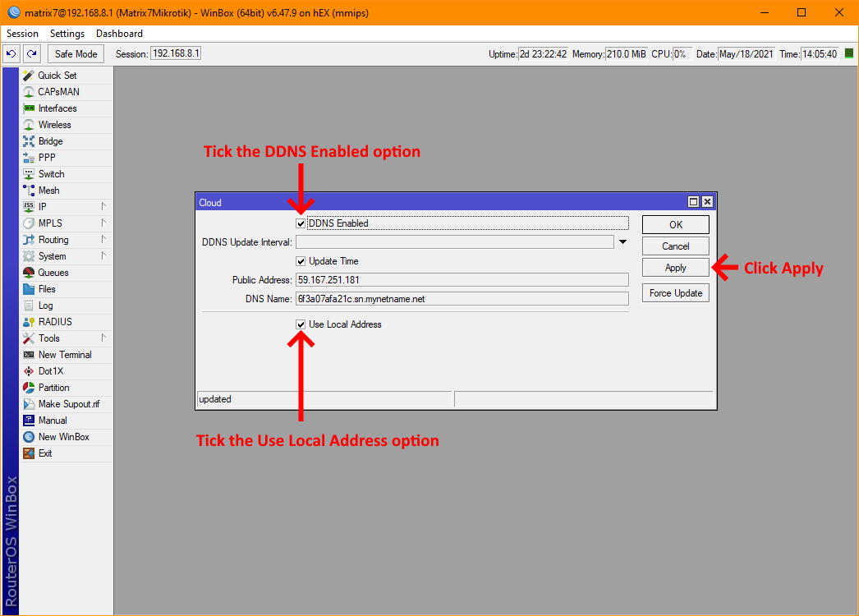The width and height of the screenshot is (859, 616).
Task: Click the Uptime value 2d 23:22:42
Action: point(543,54)
